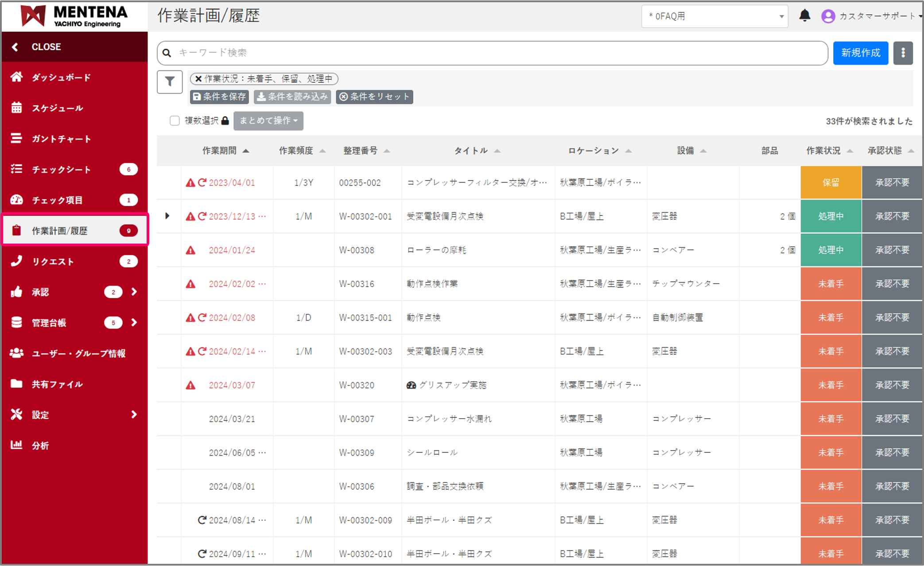
Task: Open the dashboard via the home icon
Action: [x=16, y=77]
